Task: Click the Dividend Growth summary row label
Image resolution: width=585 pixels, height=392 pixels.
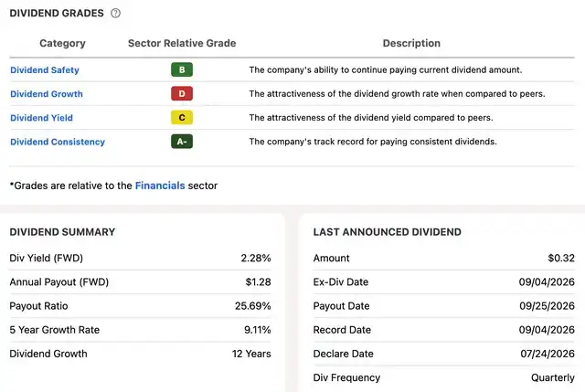Action: [48, 354]
